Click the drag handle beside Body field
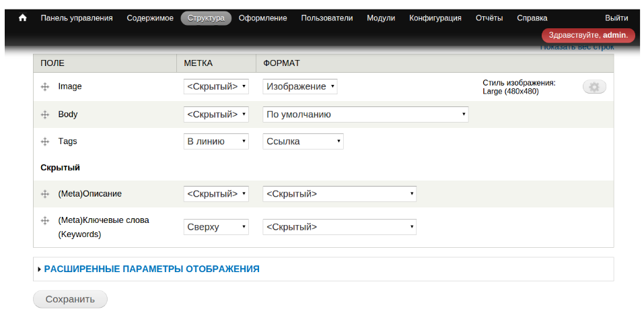Viewport: 644px width, 326px height. 45,115
